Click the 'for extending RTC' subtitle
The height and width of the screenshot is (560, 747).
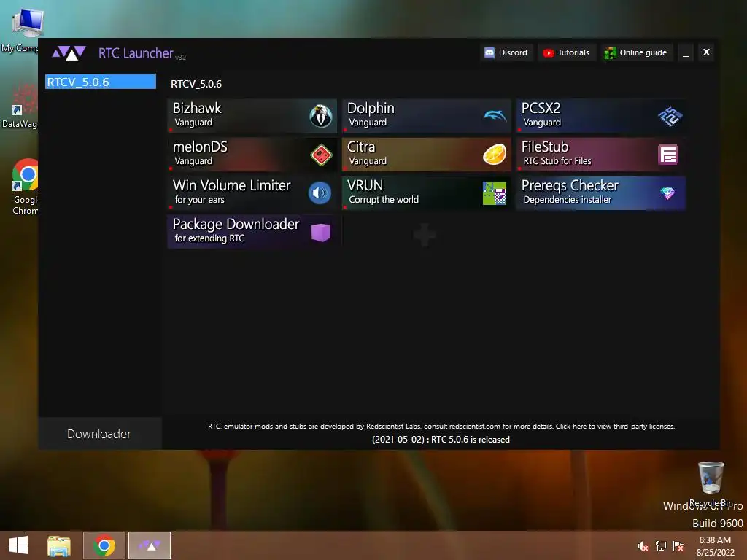click(209, 238)
